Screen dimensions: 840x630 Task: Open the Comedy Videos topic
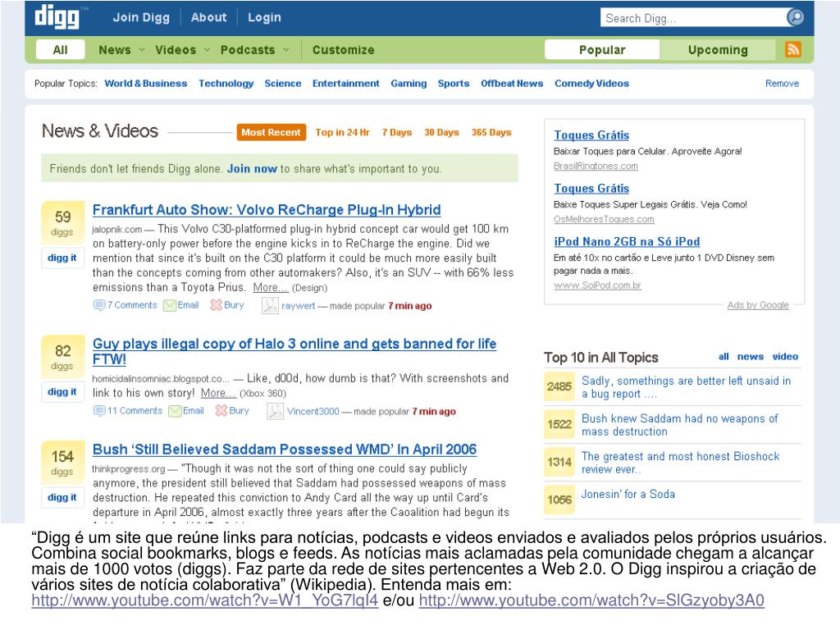point(591,84)
